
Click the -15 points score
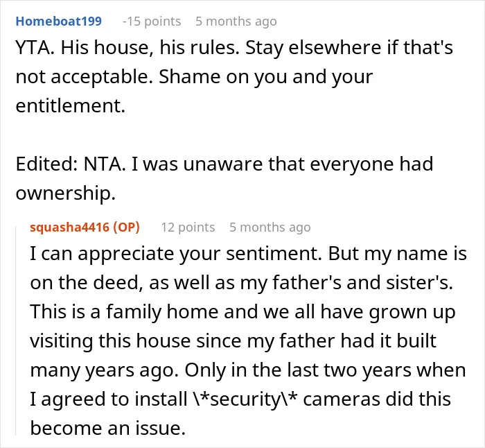[152, 21]
